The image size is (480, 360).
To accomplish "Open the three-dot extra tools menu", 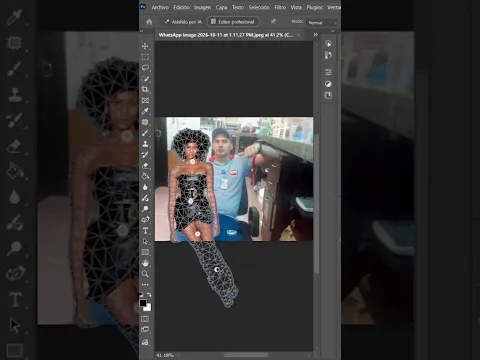I will pyautogui.click(x=145, y=285).
